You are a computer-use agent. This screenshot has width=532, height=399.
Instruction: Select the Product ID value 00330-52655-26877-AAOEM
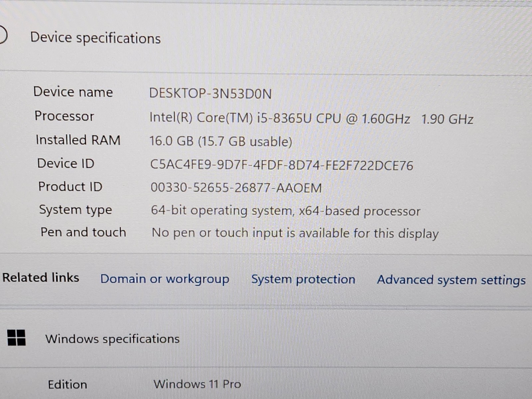point(236,188)
